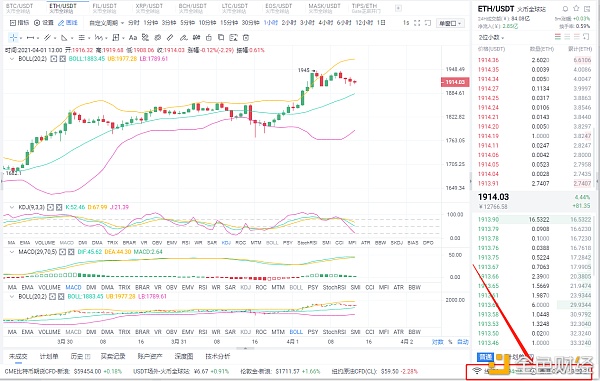Viewport: 600px width, 381px height.
Task: Select the 15分钟 timeframe
Action: coord(229,23)
